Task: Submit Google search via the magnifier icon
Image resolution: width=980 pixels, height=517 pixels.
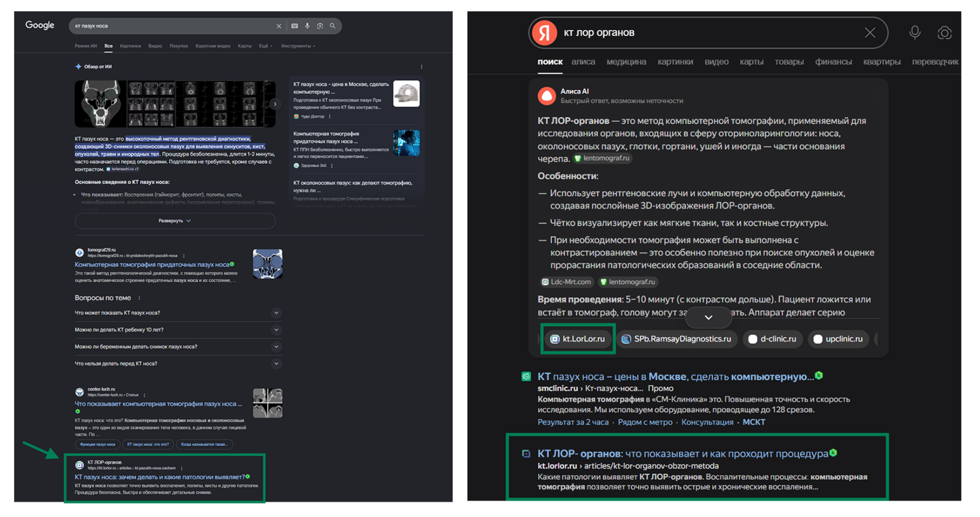Action: (x=333, y=26)
